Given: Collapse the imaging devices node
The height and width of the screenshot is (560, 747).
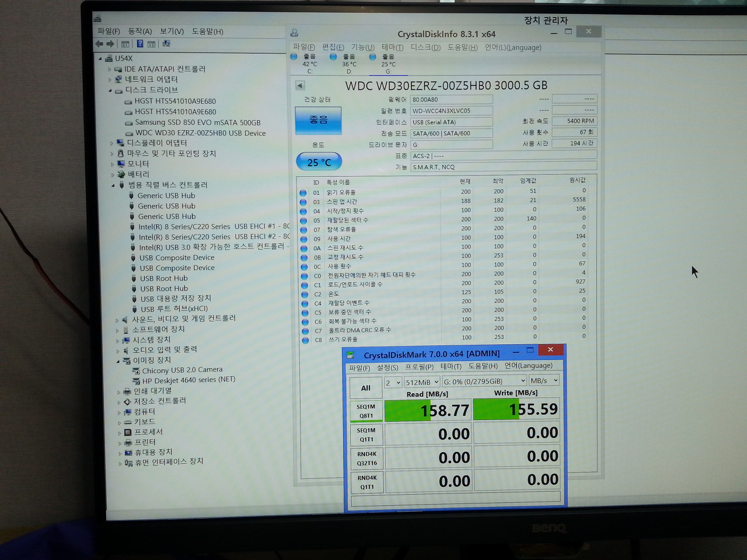Looking at the screenshot, I should tap(117, 361).
